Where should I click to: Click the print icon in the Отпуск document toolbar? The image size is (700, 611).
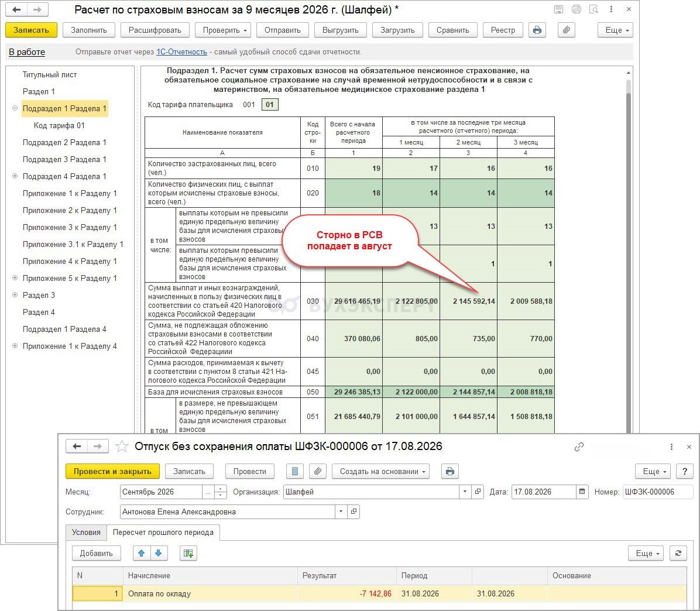(450, 471)
